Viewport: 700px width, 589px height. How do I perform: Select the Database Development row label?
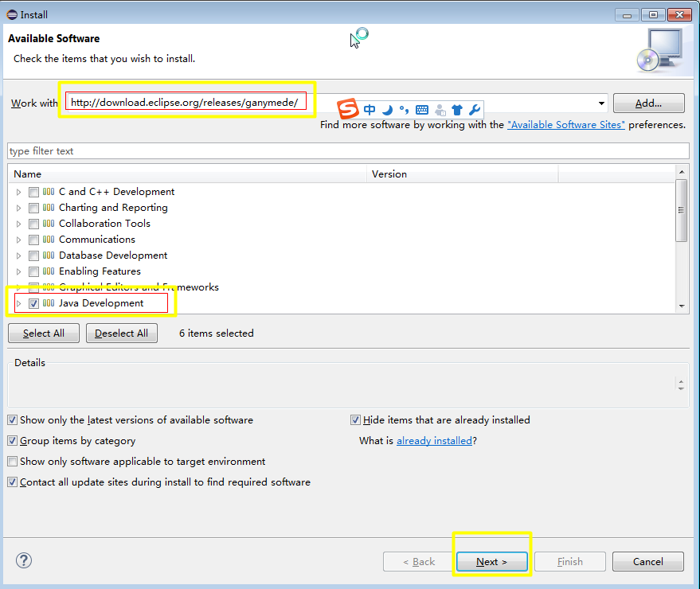113,255
